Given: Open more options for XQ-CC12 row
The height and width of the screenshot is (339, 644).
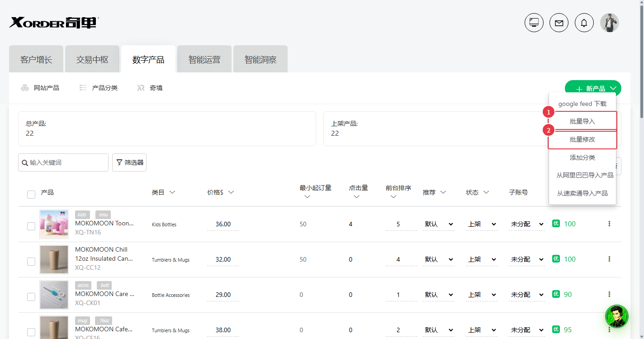Looking at the screenshot, I should (609, 259).
